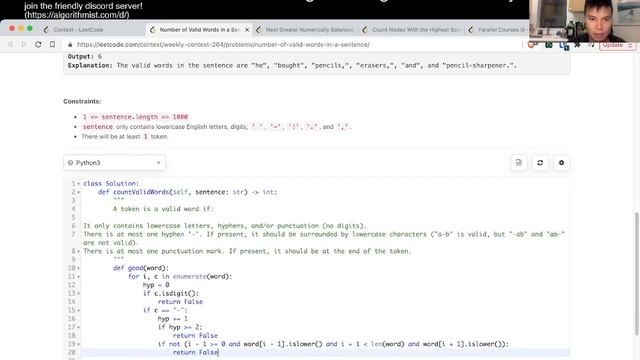Bookmark this page with the bookmark icon
Screen dimensions: 640x360
pyautogui.click(x=52, y=44)
